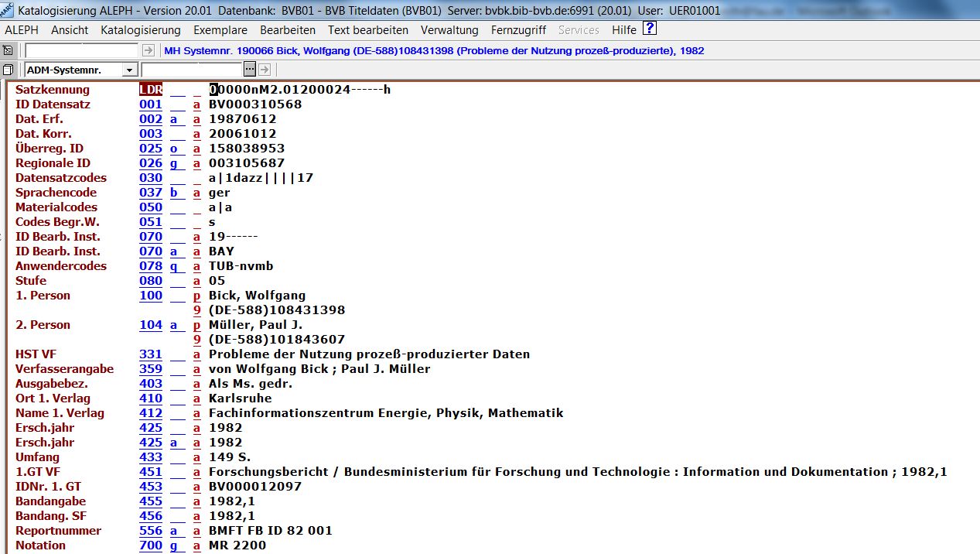Image resolution: width=980 pixels, height=554 pixels.
Task: Click the ALEPH app icon in title bar
Action: coord(7,11)
